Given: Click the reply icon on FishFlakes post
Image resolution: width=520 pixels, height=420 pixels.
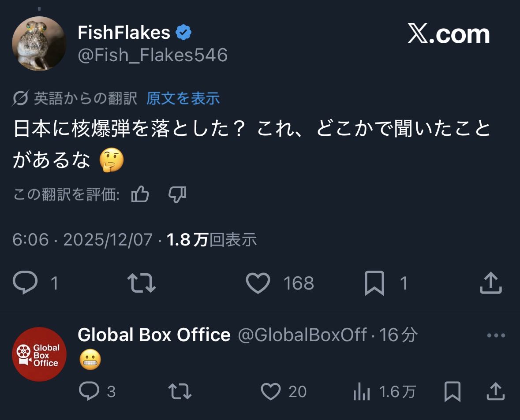Looking at the screenshot, I should point(25,283).
